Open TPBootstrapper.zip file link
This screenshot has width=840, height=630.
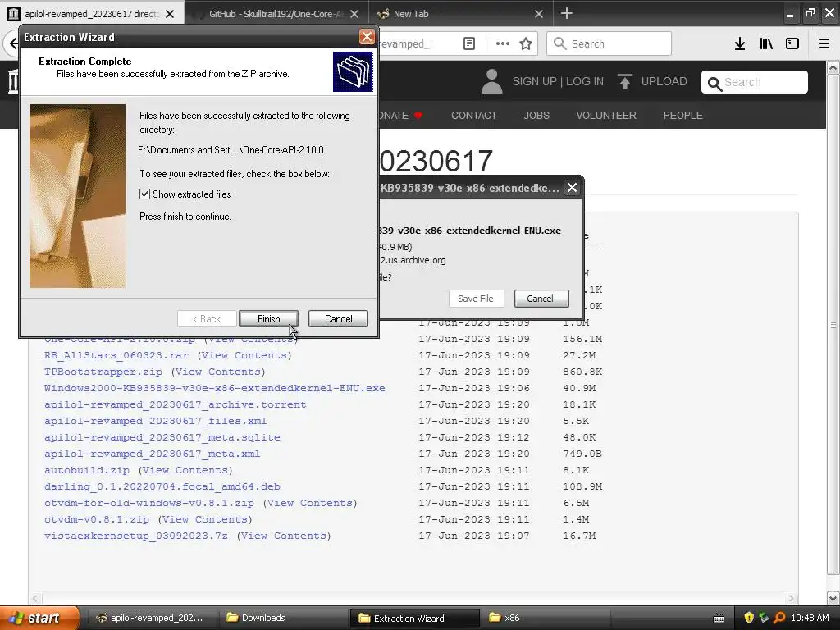click(103, 372)
